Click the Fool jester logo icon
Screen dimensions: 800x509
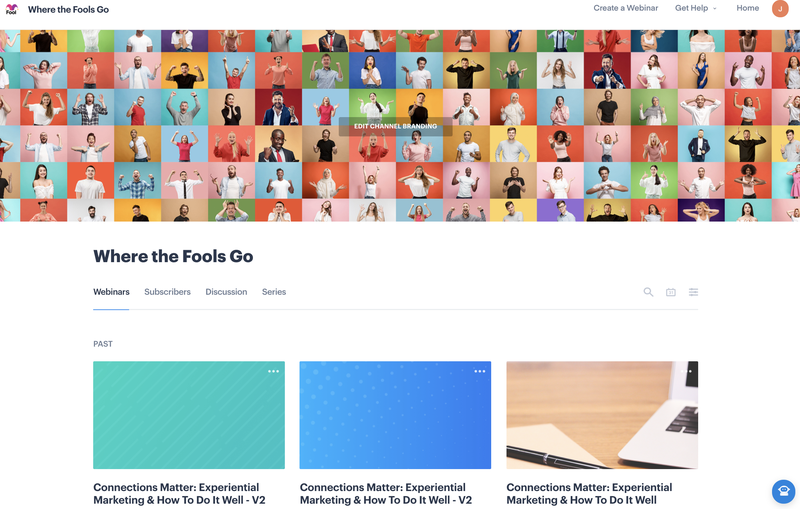(x=11, y=9)
